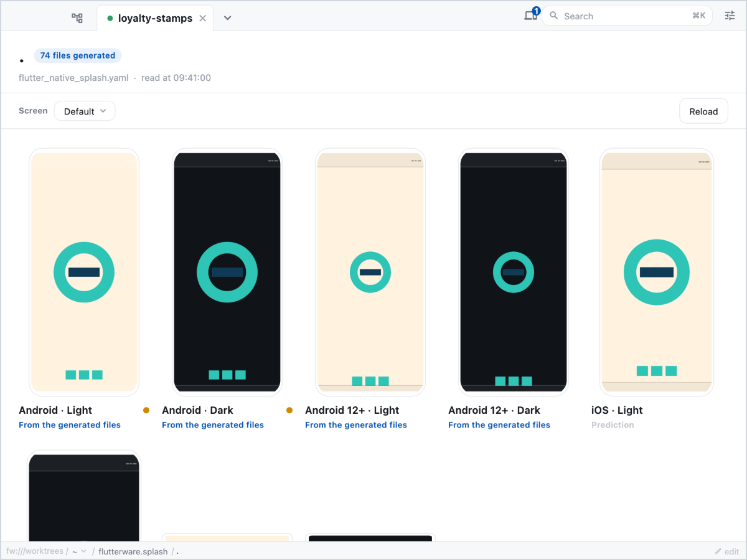Select the Android · Light preview thumbnail

pyautogui.click(x=84, y=272)
